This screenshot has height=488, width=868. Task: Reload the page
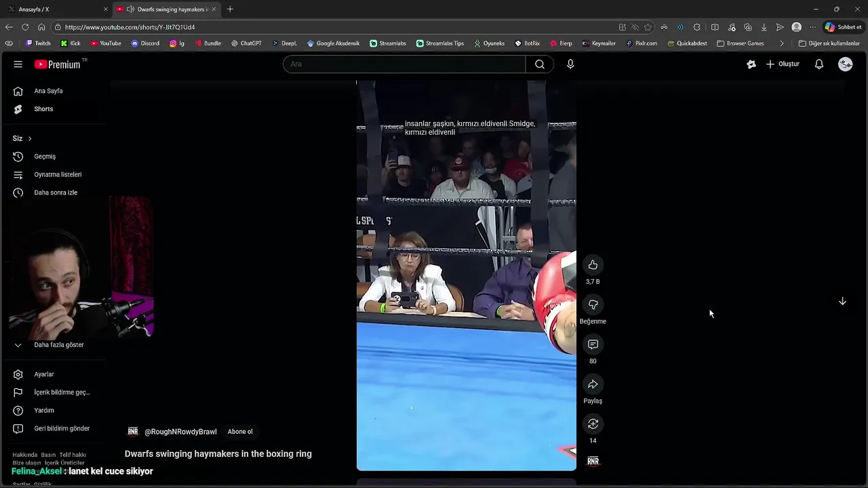[25, 27]
